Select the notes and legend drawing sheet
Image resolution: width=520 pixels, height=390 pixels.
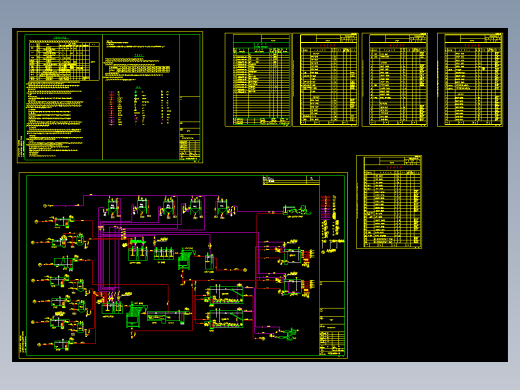[110, 97]
